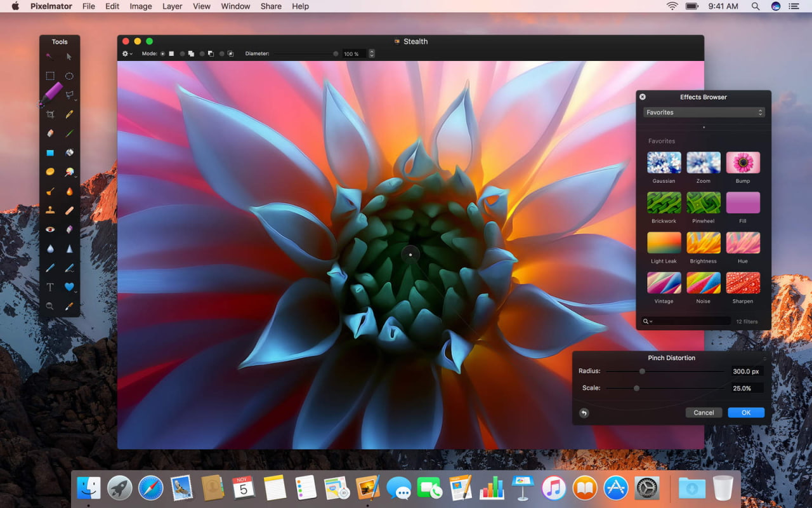Screen dimensions: 812x508
Task: Cancel the Pinch Distortion dialog
Action: point(704,413)
